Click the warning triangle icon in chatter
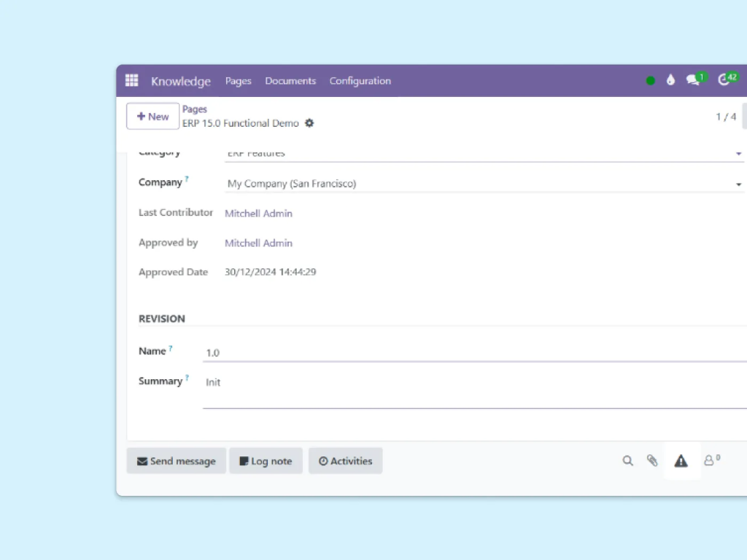747x560 pixels. tap(681, 461)
